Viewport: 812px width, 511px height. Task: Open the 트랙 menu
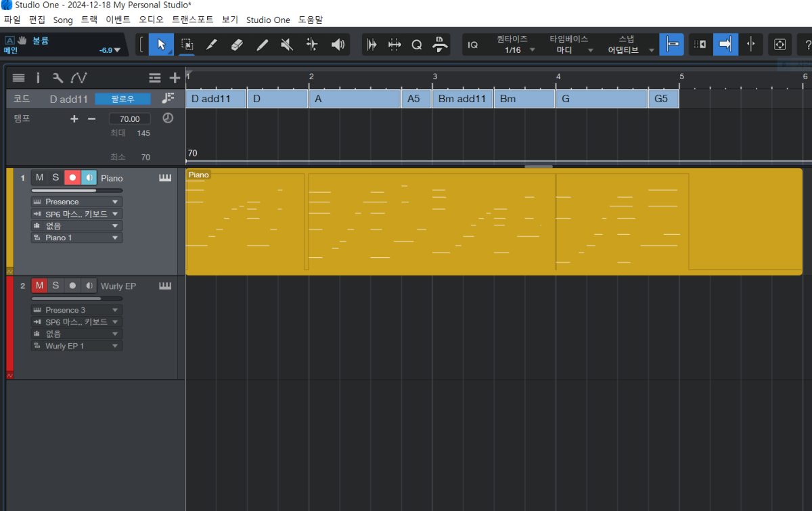point(89,20)
